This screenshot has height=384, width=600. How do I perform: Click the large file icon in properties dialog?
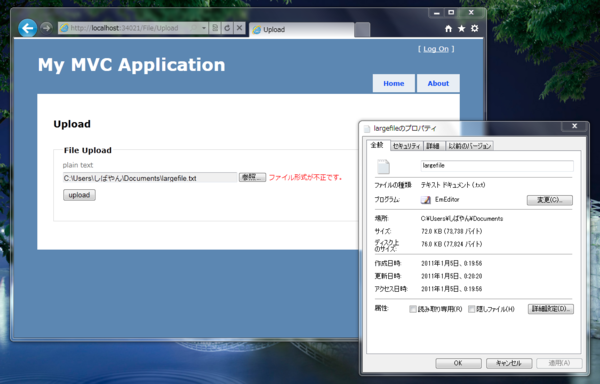point(383,166)
